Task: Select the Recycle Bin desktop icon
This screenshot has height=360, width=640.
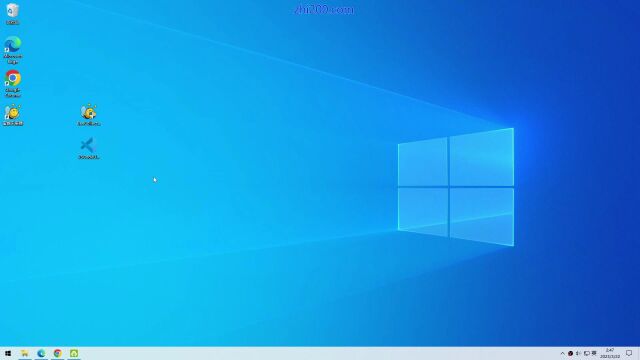Action: [13, 13]
